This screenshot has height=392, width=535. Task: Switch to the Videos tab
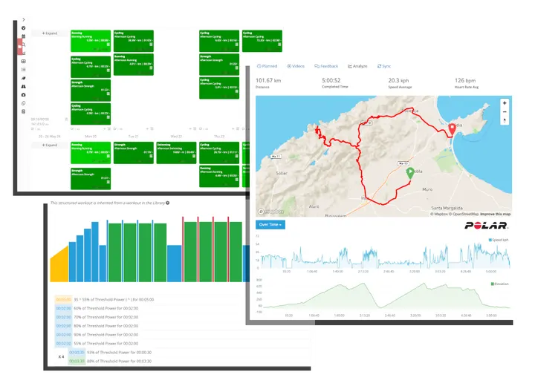click(296, 66)
